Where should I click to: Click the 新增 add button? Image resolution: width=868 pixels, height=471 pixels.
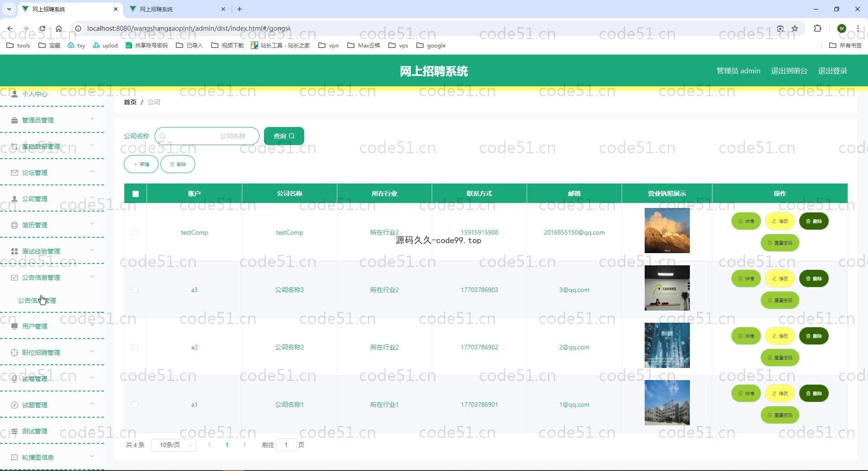coord(141,164)
